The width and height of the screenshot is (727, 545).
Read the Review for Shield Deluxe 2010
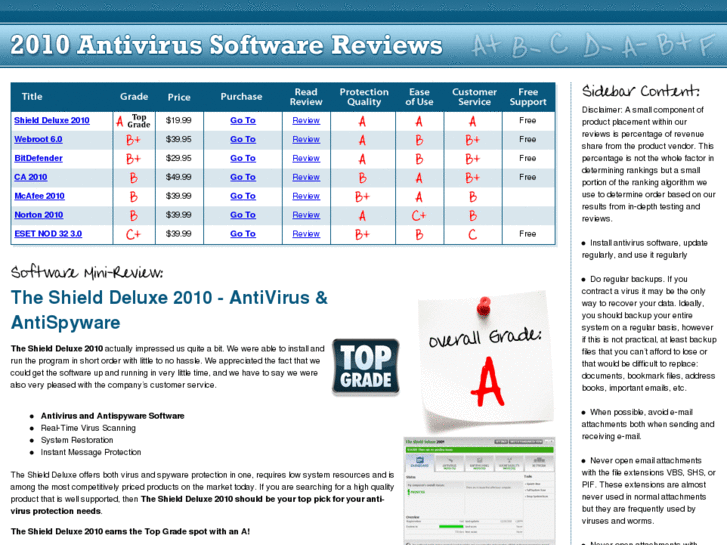(x=306, y=121)
